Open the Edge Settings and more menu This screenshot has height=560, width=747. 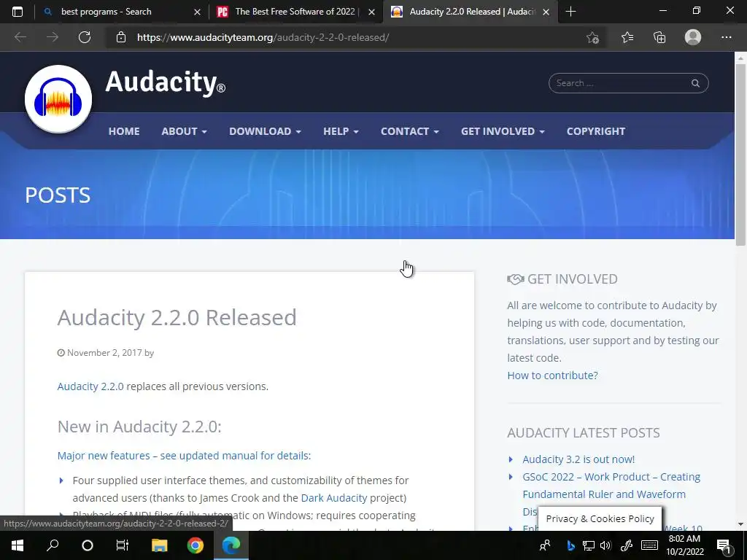coord(726,37)
